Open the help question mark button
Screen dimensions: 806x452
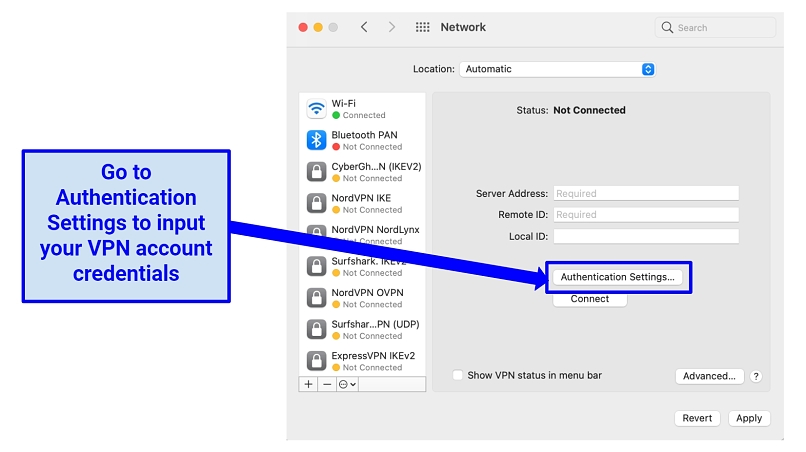click(x=756, y=376)
